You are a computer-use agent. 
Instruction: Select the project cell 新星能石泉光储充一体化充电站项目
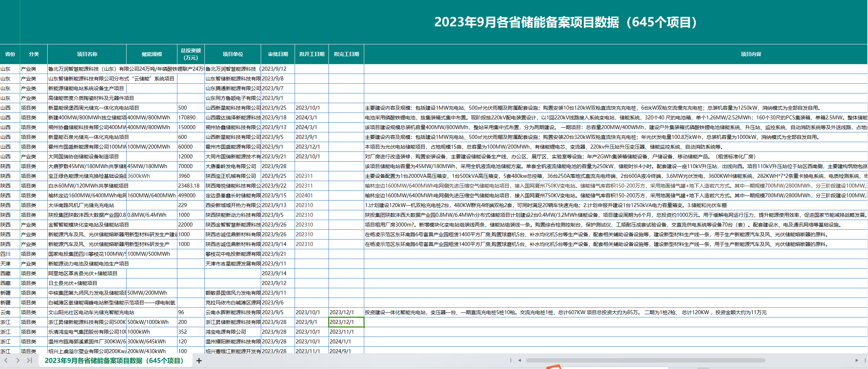[x=87, y=137]
